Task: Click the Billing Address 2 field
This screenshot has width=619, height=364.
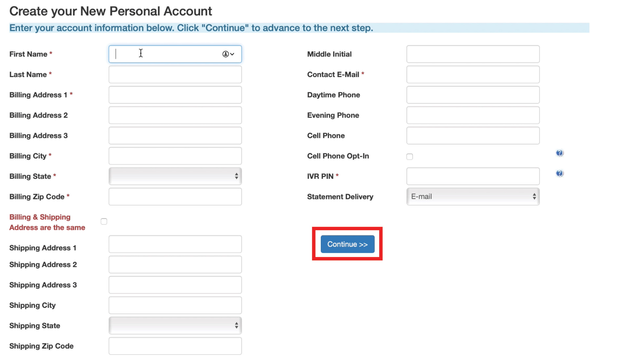Action: coord(175,115)
